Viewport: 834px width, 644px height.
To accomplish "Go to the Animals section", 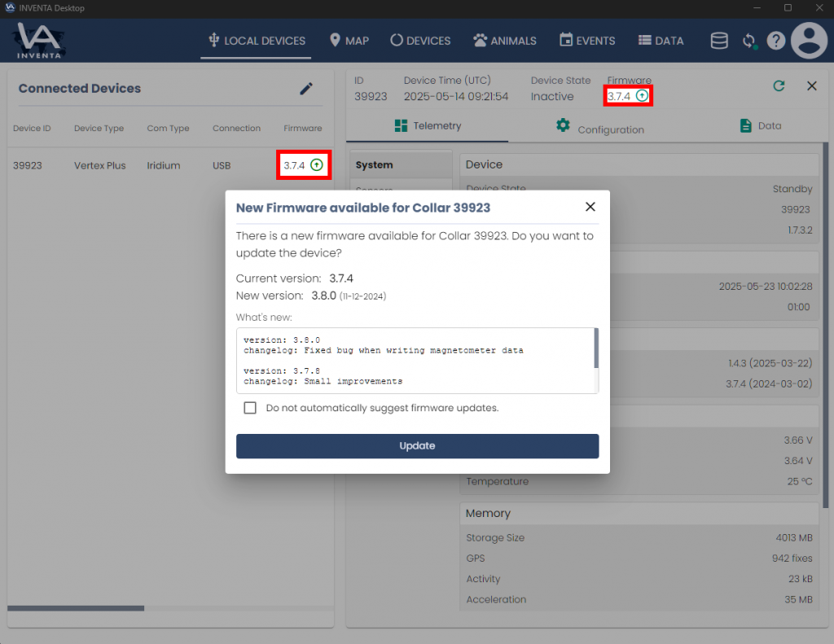I will coord(505,41).
